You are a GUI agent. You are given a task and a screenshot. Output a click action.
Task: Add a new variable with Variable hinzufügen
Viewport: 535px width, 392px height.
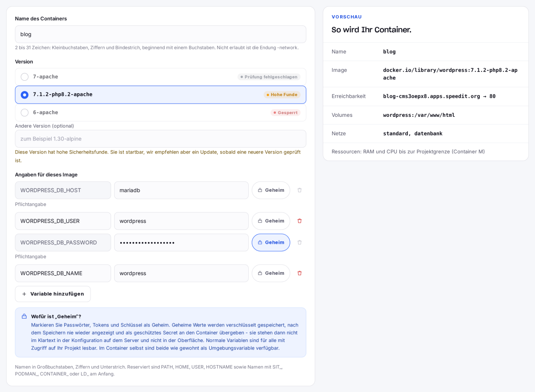(x=53, y=294)
